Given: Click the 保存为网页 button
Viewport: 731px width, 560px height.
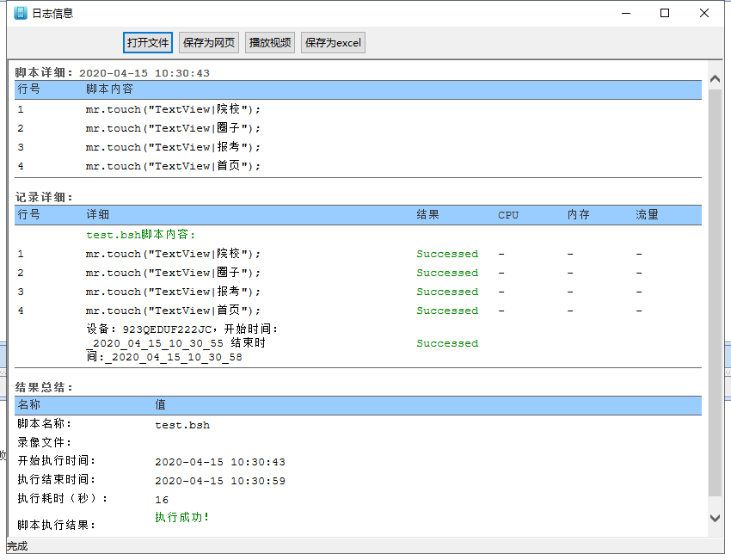Looking at the screenshot, I should [x=209, y=43].
